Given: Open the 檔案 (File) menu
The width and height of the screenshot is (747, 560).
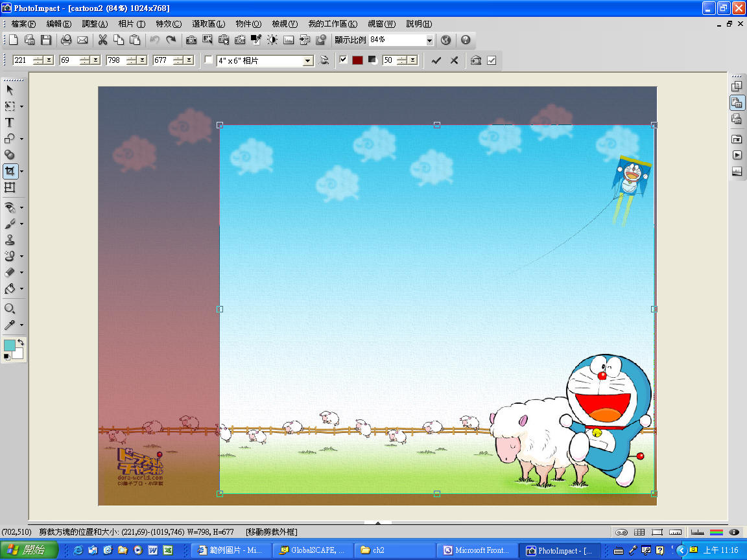Looking at the screenshot, I should coord(23,24).
